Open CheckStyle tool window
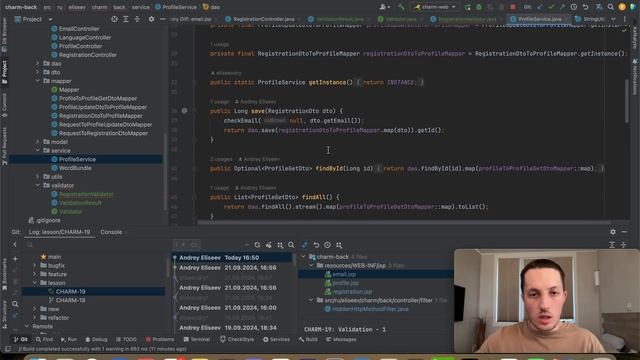This screenshot has height=360, width=640. click(x=237, y=339)
